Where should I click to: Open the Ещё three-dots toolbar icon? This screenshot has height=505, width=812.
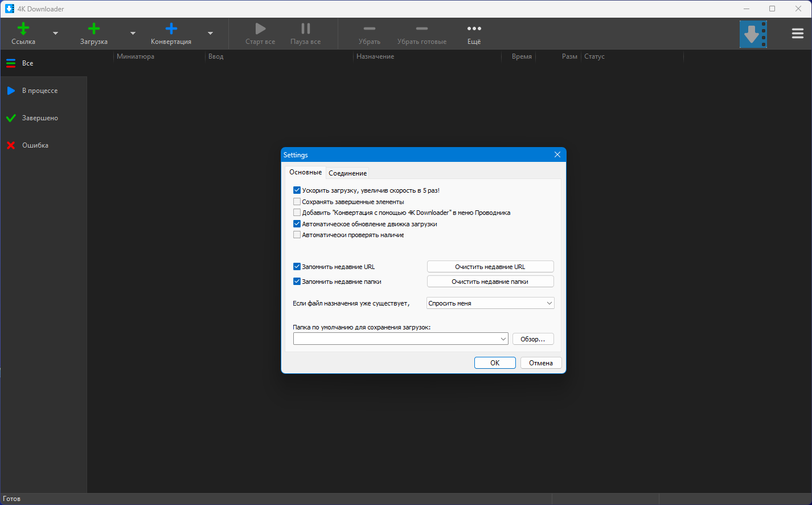(x=474, y=29)
